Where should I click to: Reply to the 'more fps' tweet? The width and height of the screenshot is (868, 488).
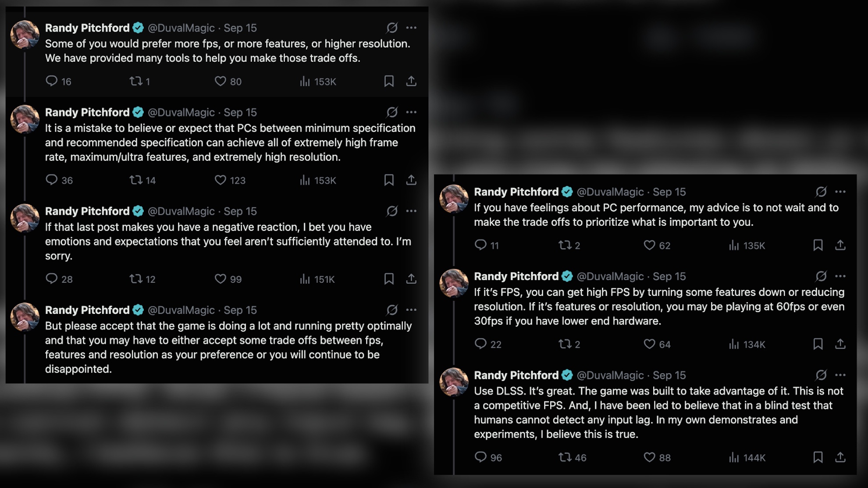(52, 81)
